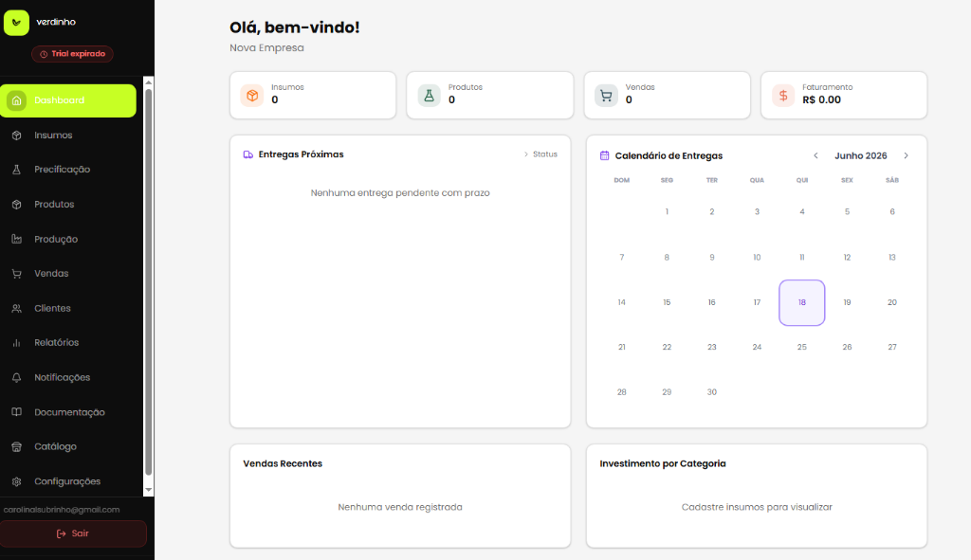The height and width of the screenshot is (560, 971).
Task: Open the Precificação menu item
Action: point(68,170)
